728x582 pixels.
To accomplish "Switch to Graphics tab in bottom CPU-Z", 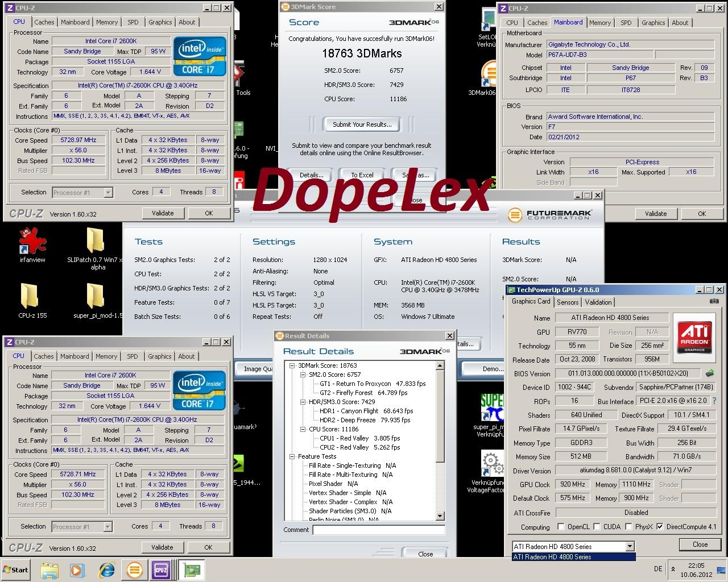I will click(160, 356).
